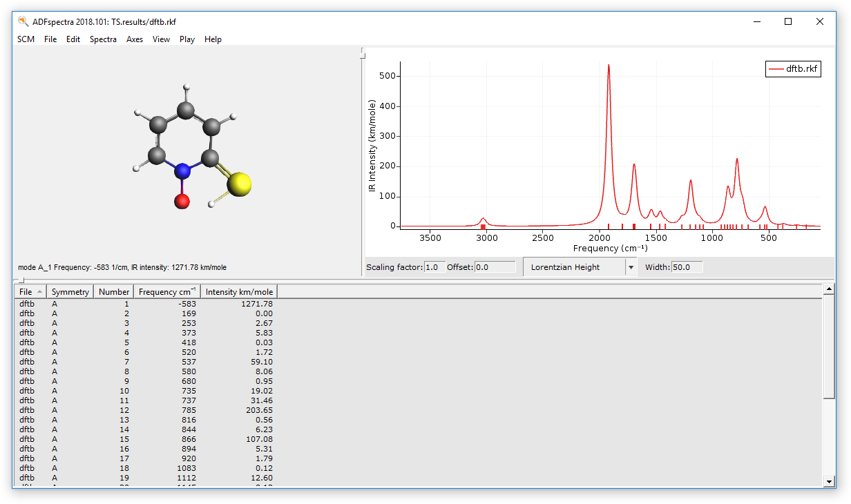The image size is (851, 504).
Task: Open the Help menu
Action: [213, 39]
